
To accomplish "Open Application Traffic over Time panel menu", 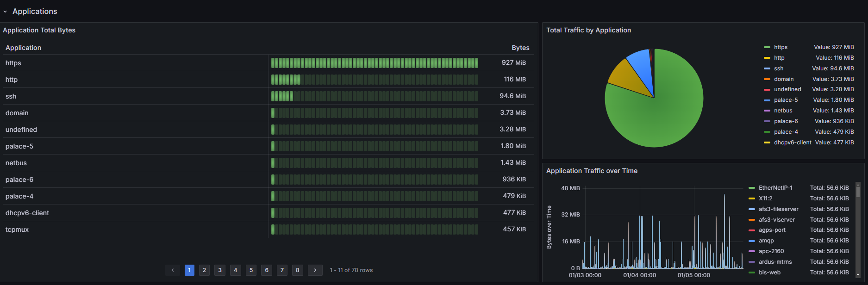I will coord(592,171).
